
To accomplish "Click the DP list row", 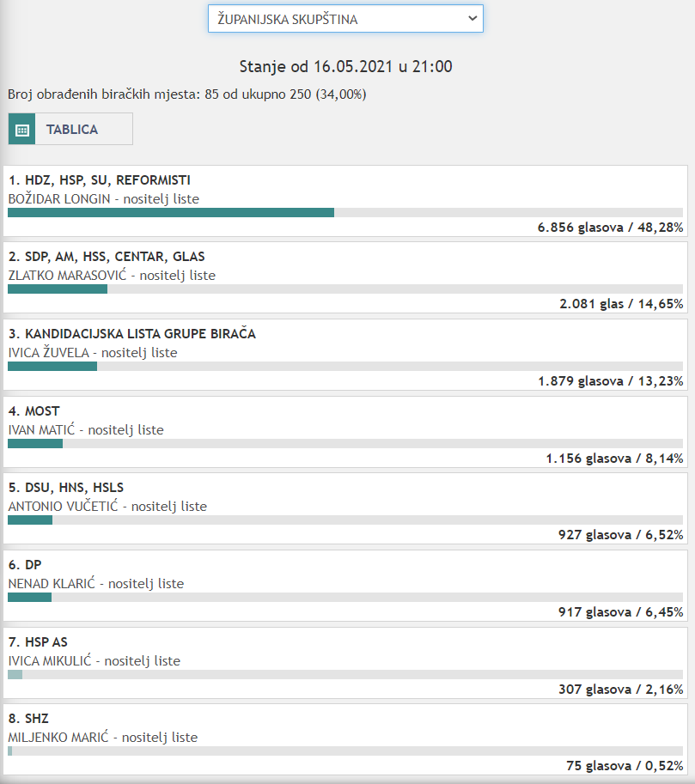I will pyautogui.click(x=25, y=565).
